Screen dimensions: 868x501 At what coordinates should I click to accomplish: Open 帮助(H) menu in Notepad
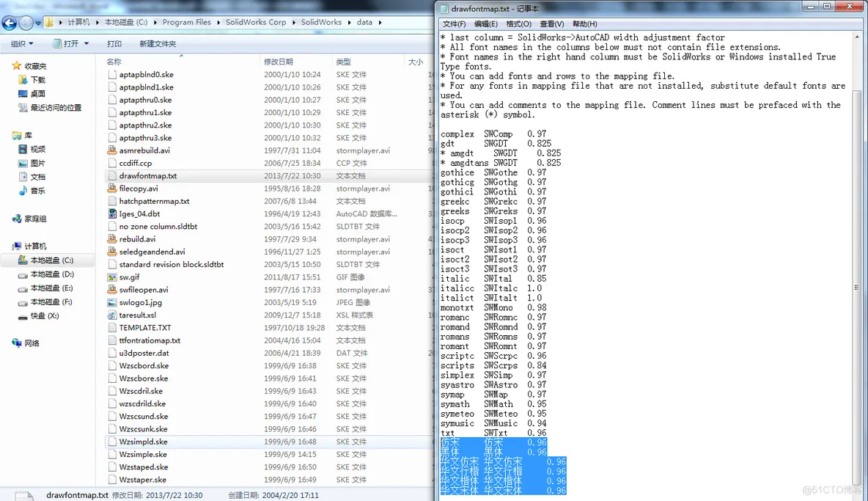(584, 23)
